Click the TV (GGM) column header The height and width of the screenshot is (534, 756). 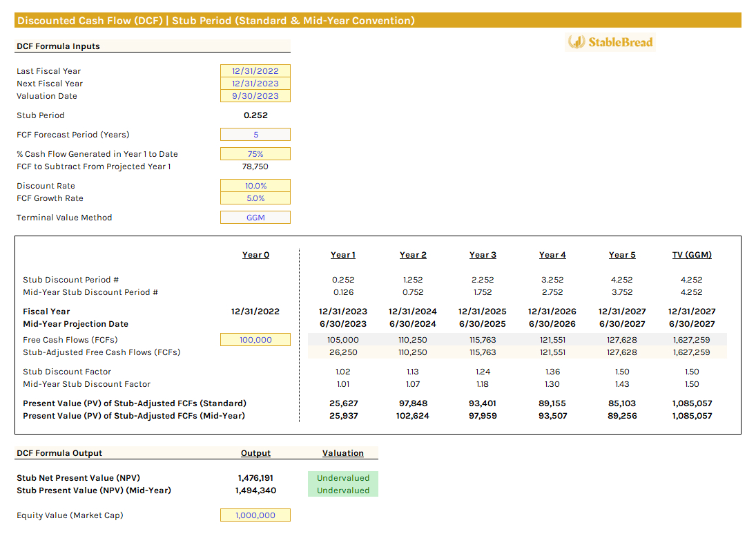(692, 254)
